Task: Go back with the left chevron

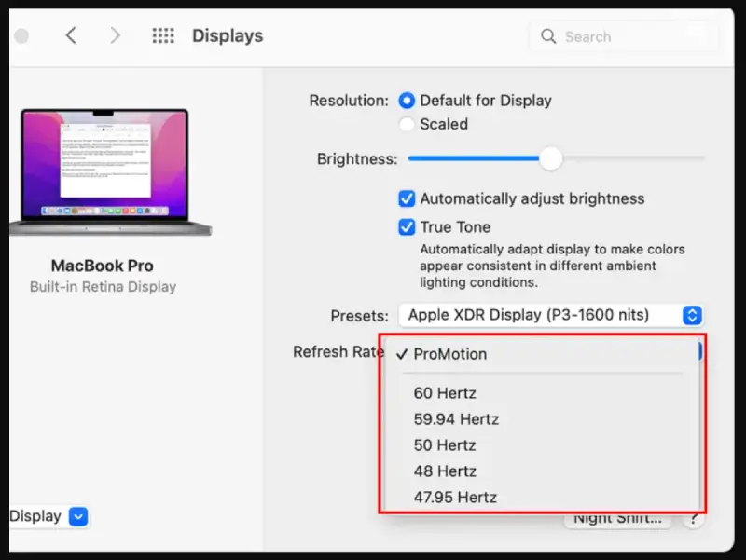Action: pyautogui.click(x=71, y=35)
